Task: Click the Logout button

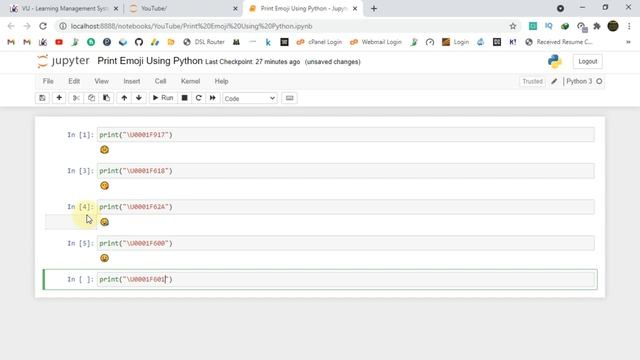Action: (x=587, y=61)
